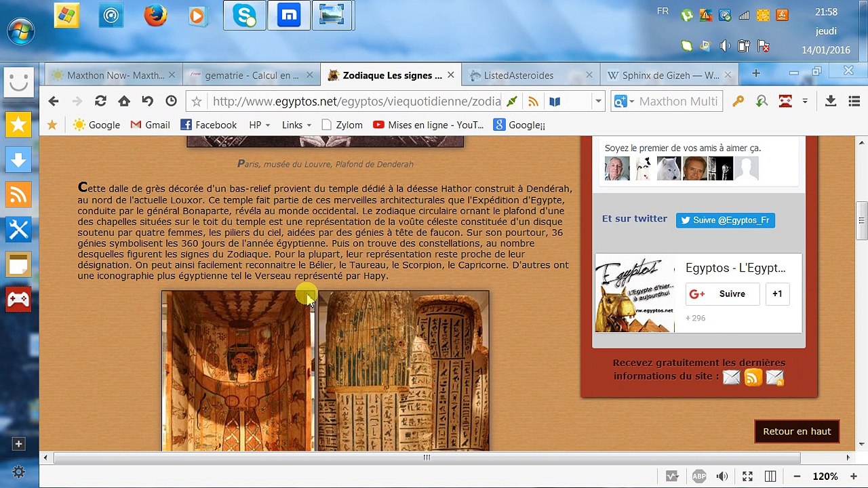Open sidebar settings gear
Viewport: 868px width, 488px height.
[x=18, y=472]
